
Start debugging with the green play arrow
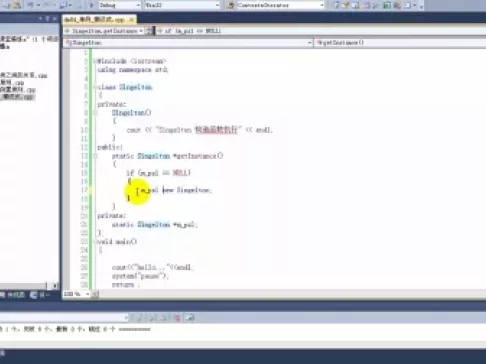[91, 5]
